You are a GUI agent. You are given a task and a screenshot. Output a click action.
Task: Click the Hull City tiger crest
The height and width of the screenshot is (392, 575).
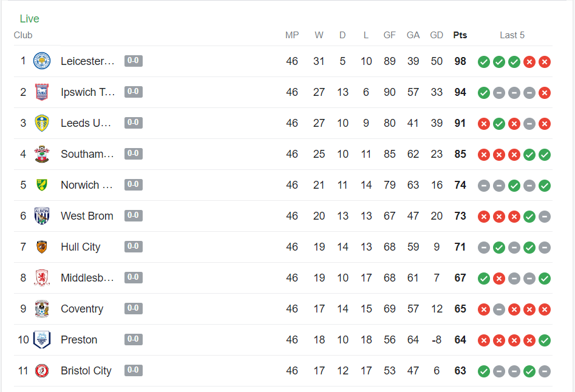coord(42,247)
